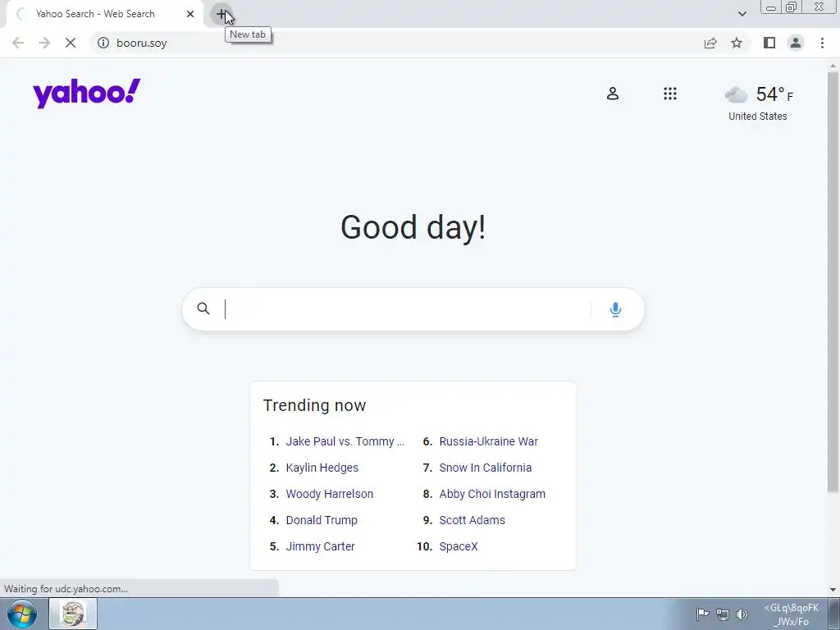
Task: Click the pinned taskbar application icon
Action: pos(73,614)
